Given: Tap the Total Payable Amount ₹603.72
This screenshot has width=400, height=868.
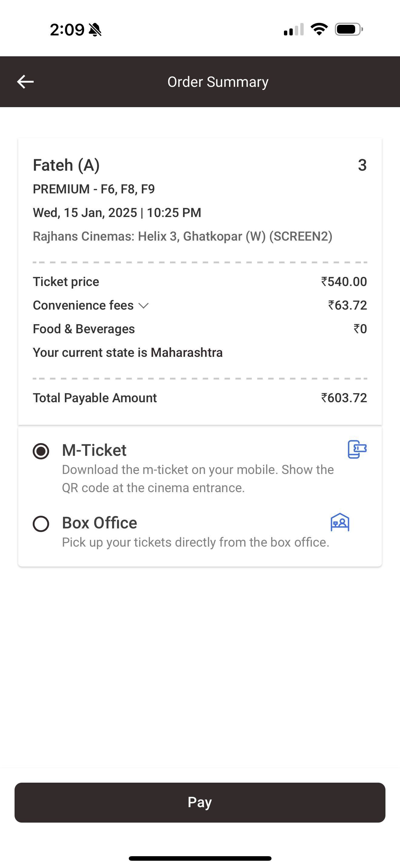Looking at the screenshot, I should [x=344, y=398].
